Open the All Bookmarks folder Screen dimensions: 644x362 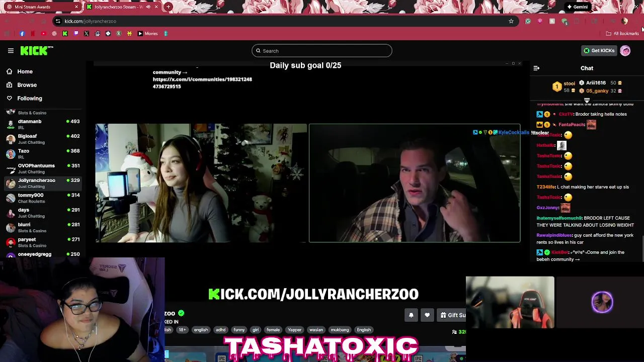(x=622, y=34)
